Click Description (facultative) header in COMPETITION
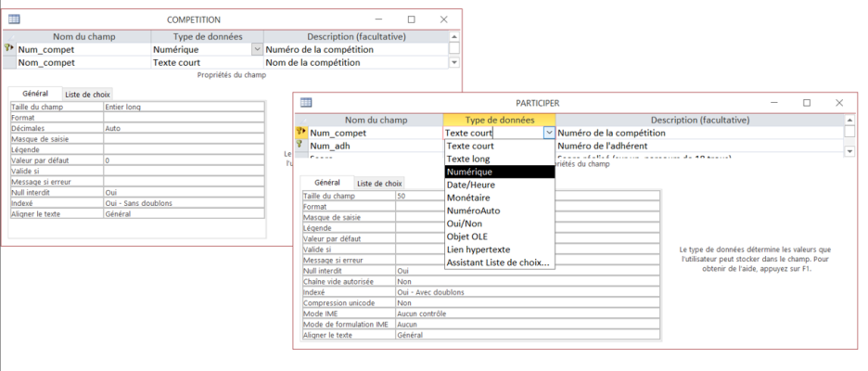The height and width of the screenshot is (371, 868). (x=356, y=36)
